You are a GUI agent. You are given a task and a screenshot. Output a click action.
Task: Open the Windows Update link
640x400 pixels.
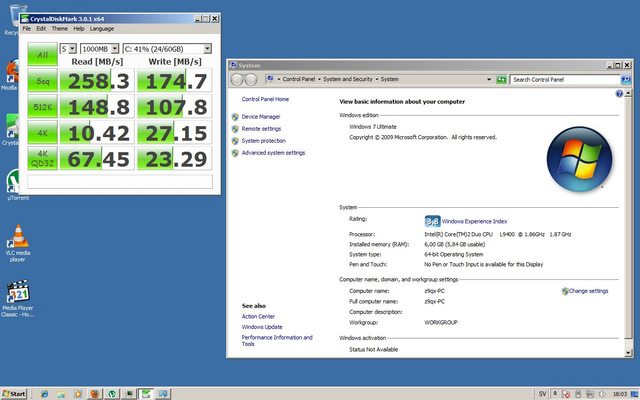pyautogui.click(x=262, y=327)
